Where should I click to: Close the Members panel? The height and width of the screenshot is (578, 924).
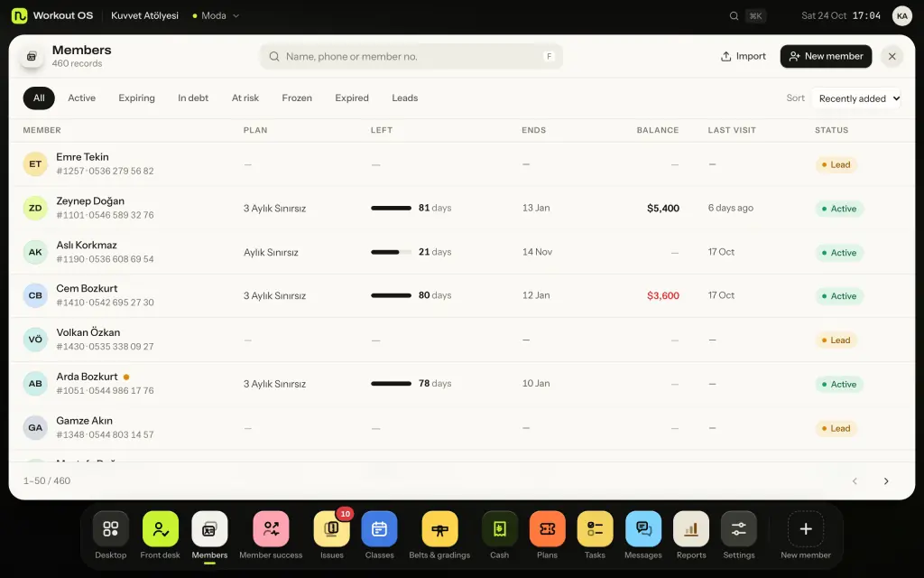[892, 56]
